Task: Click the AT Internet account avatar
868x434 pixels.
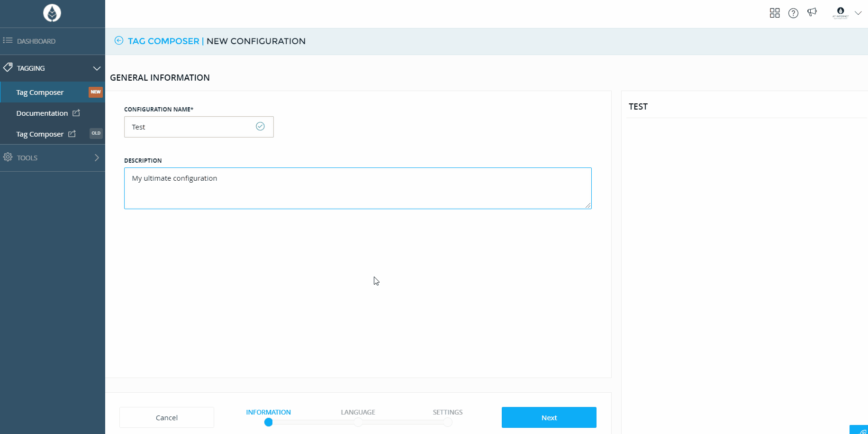Action: [841, 12]
